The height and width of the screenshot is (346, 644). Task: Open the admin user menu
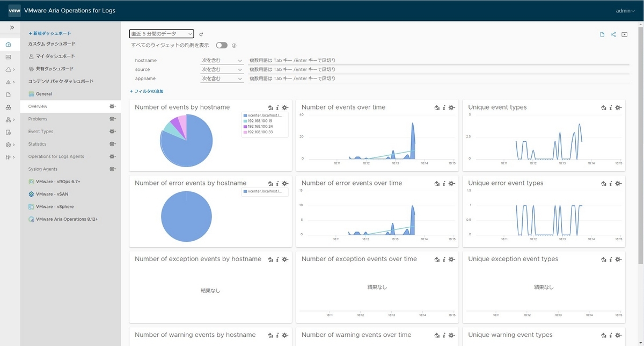[625, 11]
